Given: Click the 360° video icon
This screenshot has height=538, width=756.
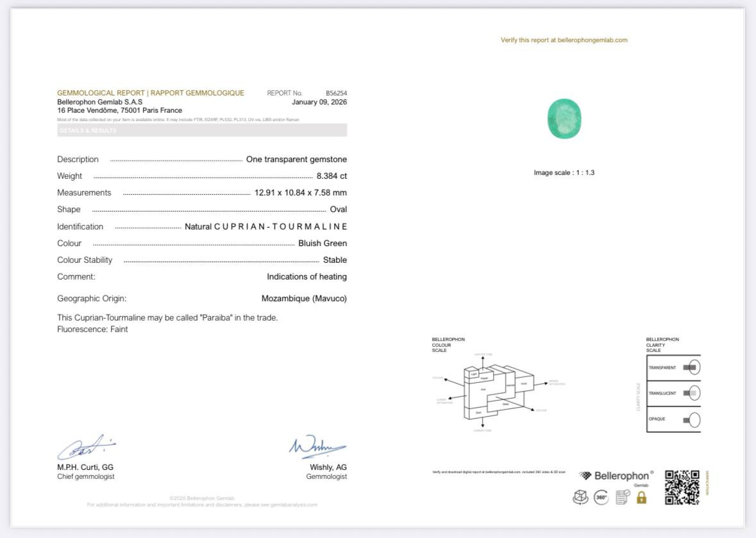Looking at the screenshot, I should coord(601,498).
